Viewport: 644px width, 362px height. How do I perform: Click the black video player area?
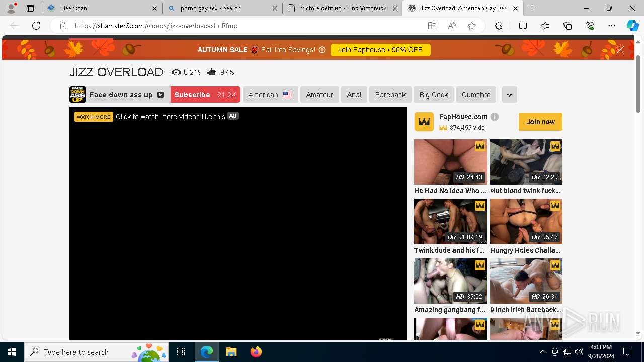point(238,223)
